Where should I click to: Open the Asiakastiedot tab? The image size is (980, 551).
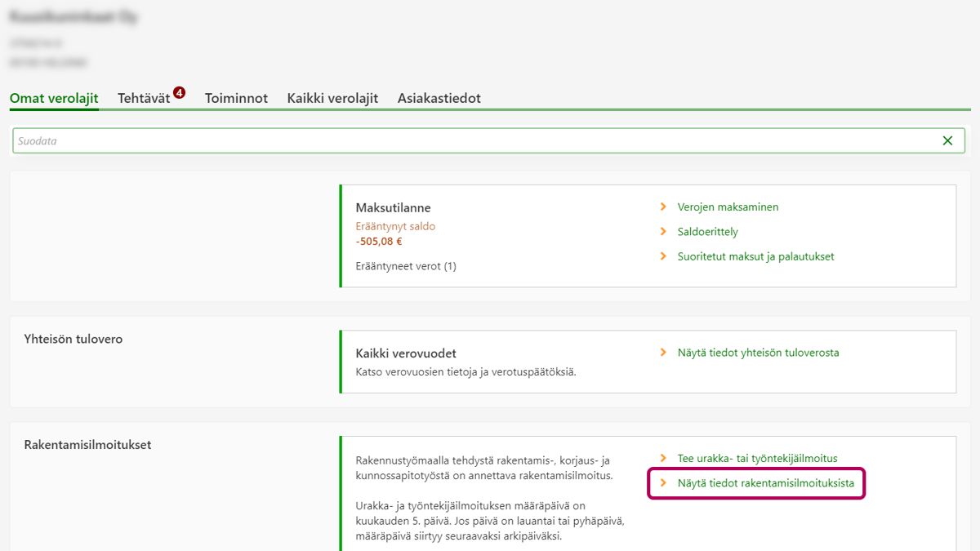[439, 98]
